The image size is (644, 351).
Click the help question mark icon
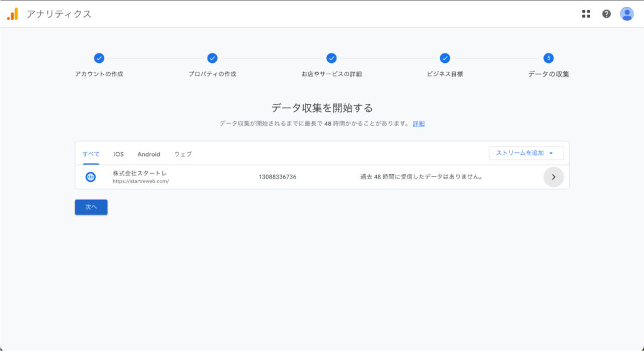[606, 14]
